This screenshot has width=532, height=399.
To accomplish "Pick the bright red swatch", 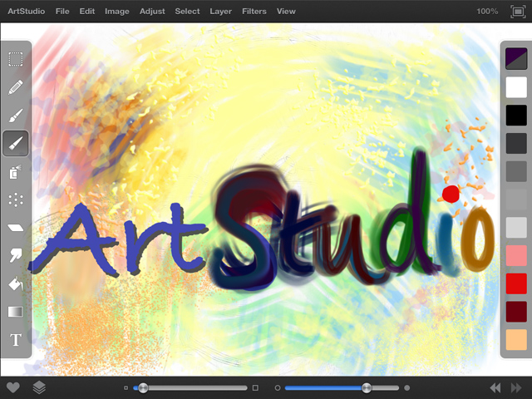I will 516,283.
